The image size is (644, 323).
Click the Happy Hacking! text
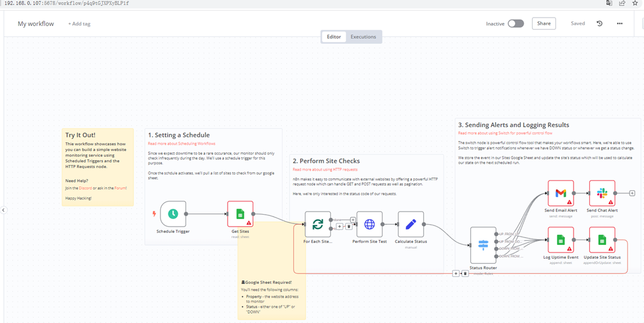[79, 198]
